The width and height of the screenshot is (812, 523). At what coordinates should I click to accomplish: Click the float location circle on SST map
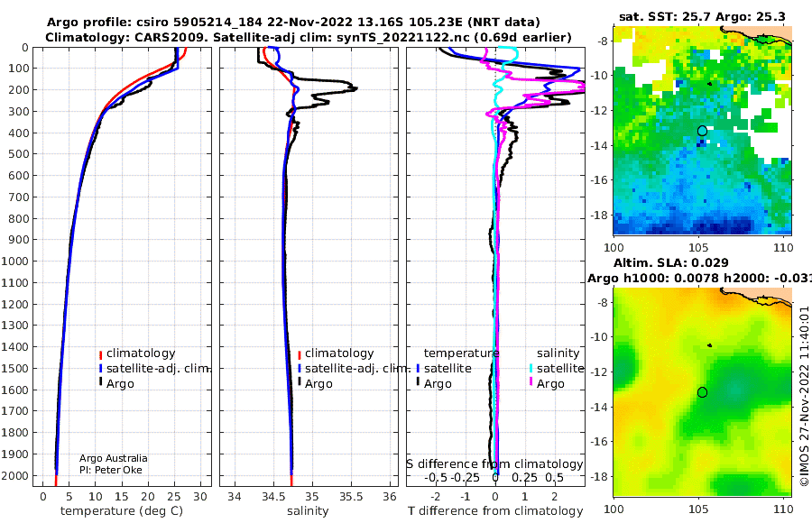[702, 131]
